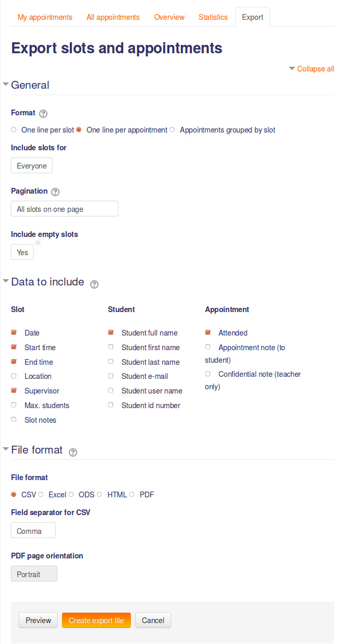Click the Preview button
Image resolution: width=341 pixels, height=644 pixels.
pyautogui.click(x=38, y=620)
